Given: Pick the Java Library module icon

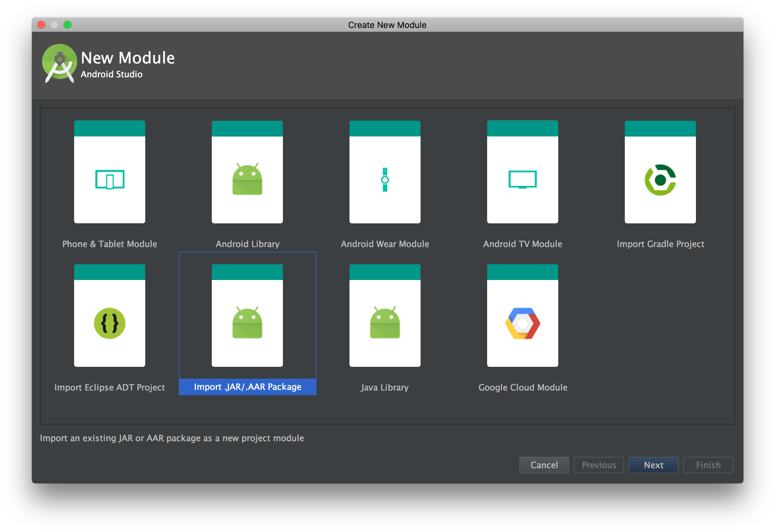Looking at the screenshot, I should pos(385,323).
